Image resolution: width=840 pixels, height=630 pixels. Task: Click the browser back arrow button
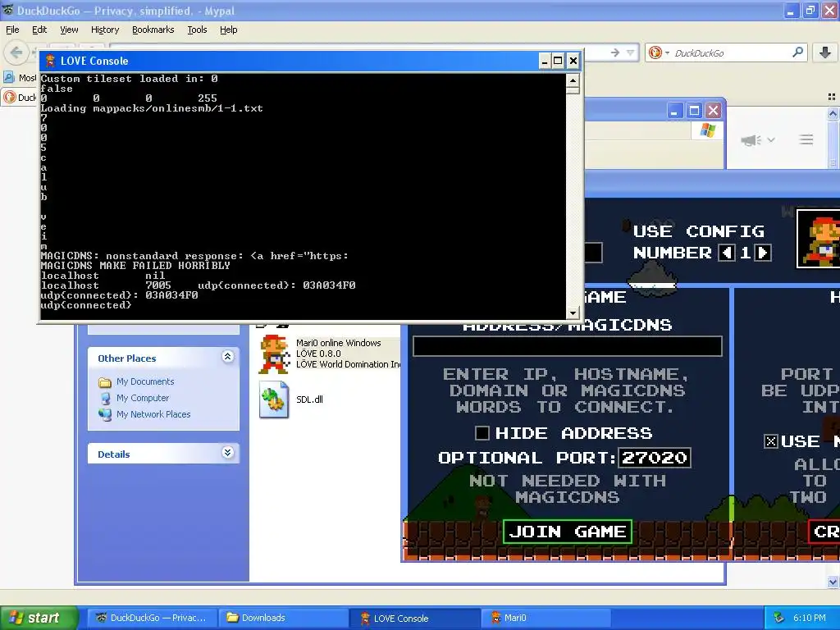click(x=16, y=52)
